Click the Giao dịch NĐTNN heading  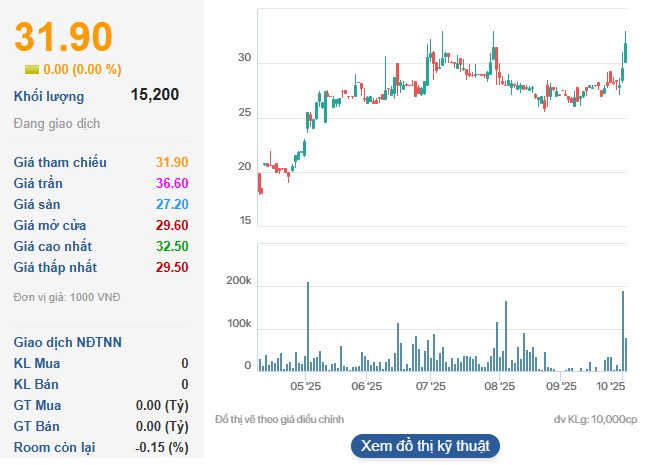point(68,342)
